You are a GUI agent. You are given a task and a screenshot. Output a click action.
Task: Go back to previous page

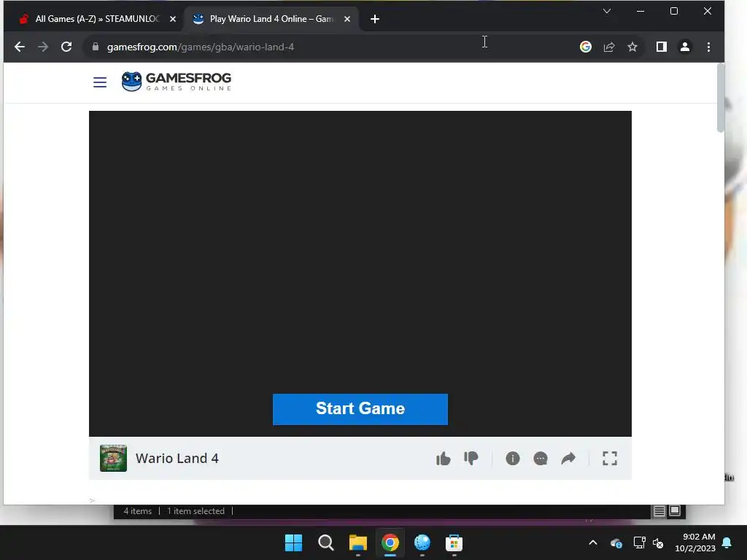[x=20, y=47]
